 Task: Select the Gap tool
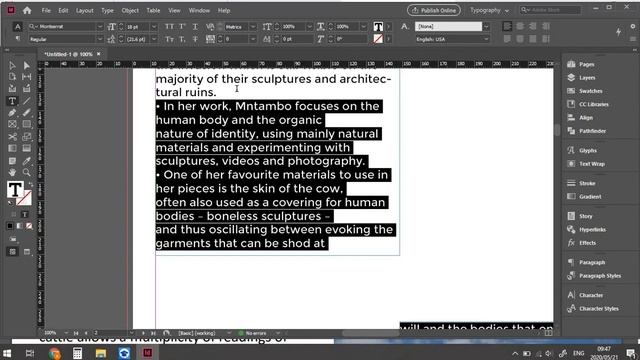(27, 77)
